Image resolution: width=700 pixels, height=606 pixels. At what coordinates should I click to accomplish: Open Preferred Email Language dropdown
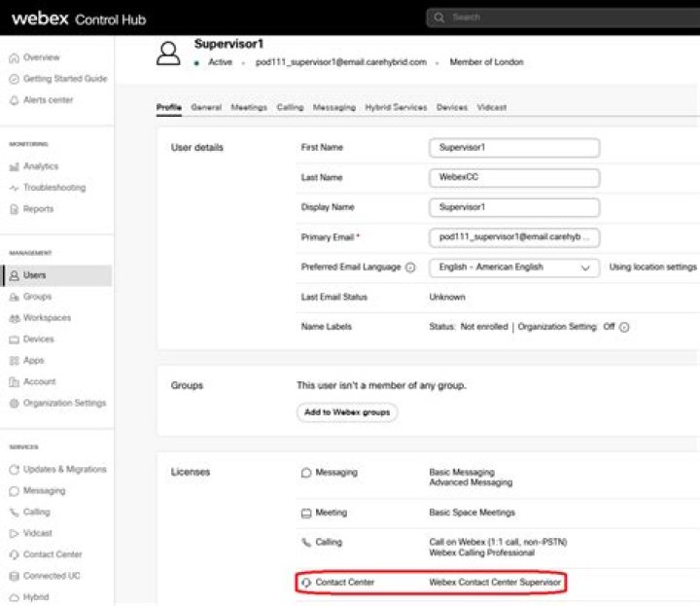point(514,267)
